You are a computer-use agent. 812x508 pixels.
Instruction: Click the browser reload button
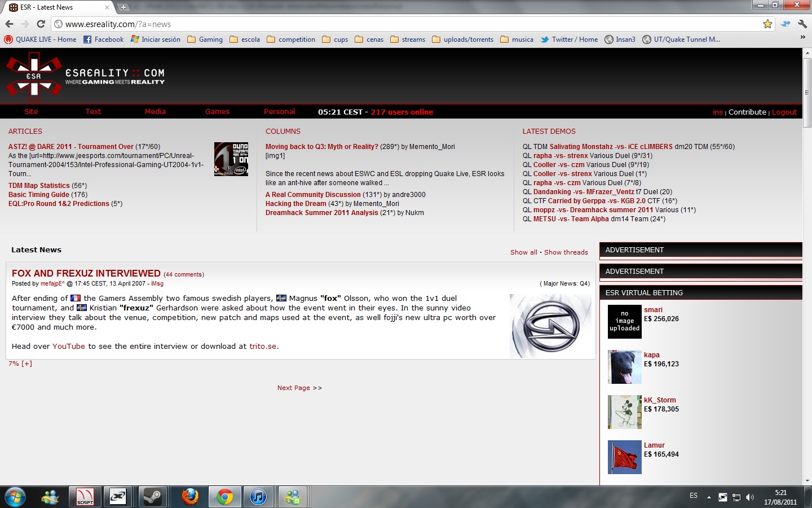41,24
